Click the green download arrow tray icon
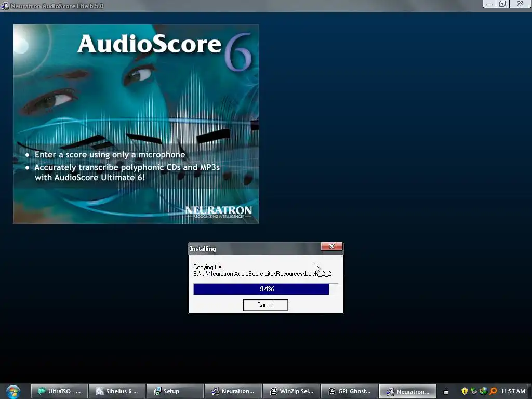Image resolution: width=532 pixels, height=399 pixels. click(474, 391)
